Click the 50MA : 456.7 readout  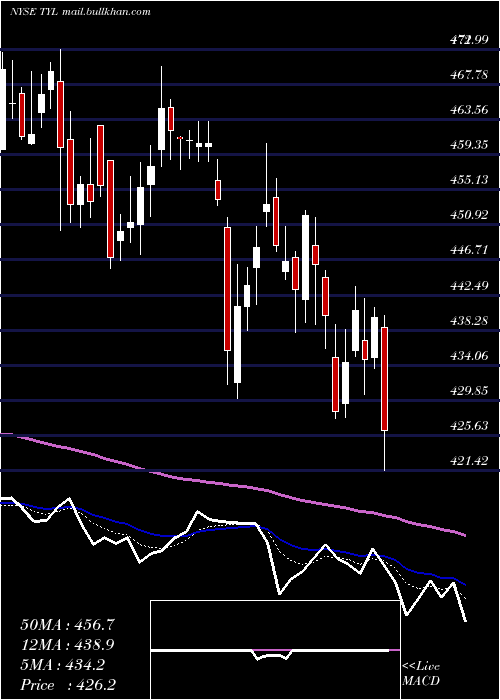(x=68, y=625)
